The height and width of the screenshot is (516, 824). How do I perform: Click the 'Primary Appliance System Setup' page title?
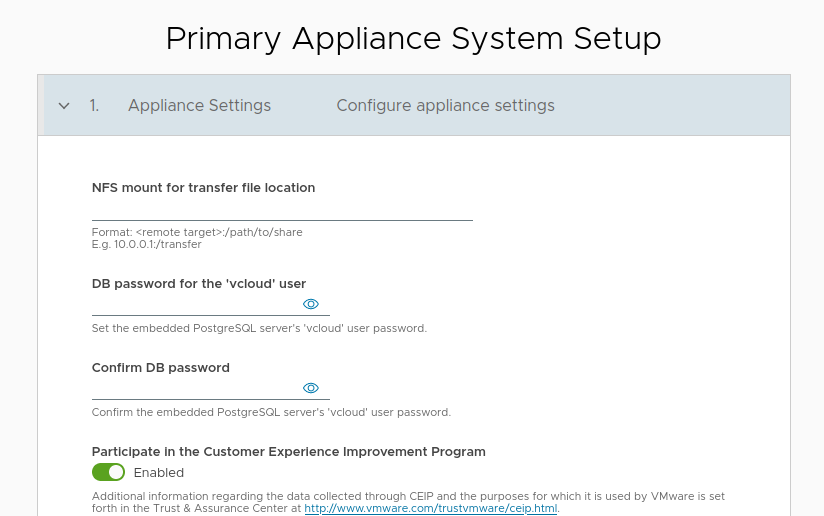pos(413,38)
